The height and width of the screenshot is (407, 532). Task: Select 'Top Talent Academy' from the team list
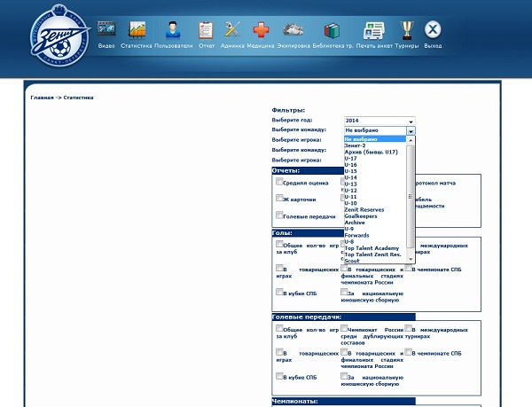[x=375, y=248]
